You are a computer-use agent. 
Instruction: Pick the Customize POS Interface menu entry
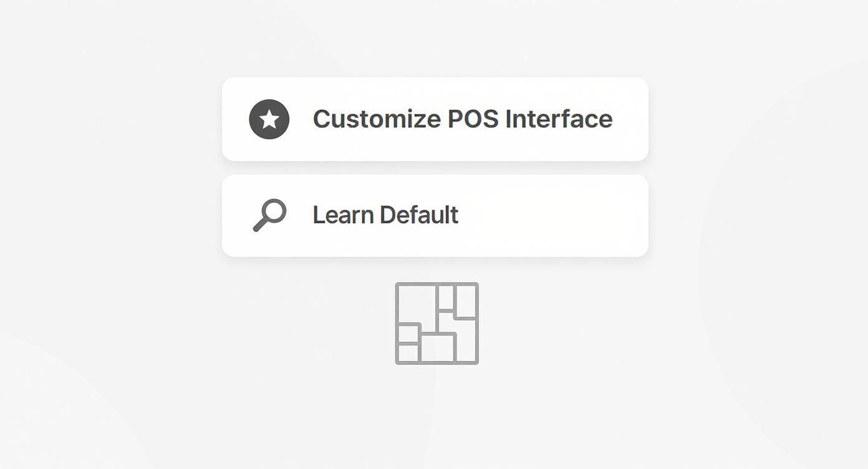435,119
